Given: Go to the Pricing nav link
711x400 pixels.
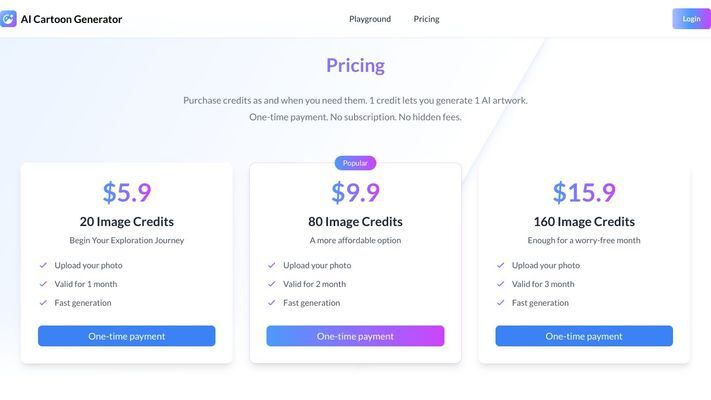Looking at the screenshot, I should (426, 19).
